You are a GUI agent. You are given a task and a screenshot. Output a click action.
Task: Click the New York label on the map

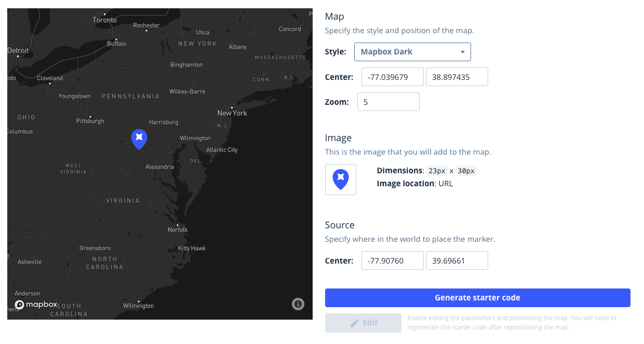point(232,113)
